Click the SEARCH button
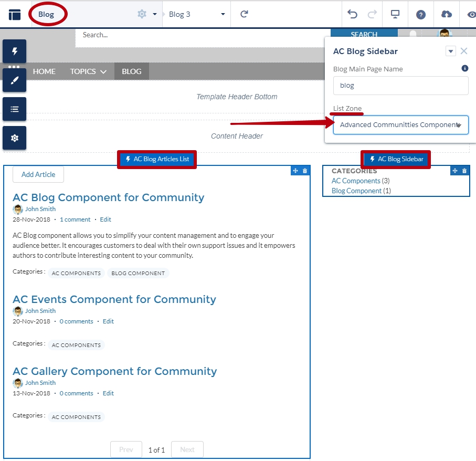The width and height of the screenshot is (476, 461). pos(364,34)
